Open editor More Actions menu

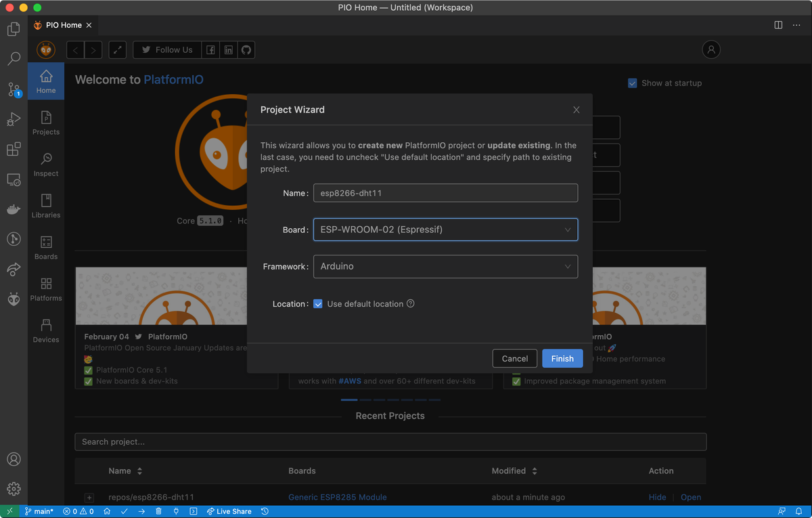click(x=796, y=25)
